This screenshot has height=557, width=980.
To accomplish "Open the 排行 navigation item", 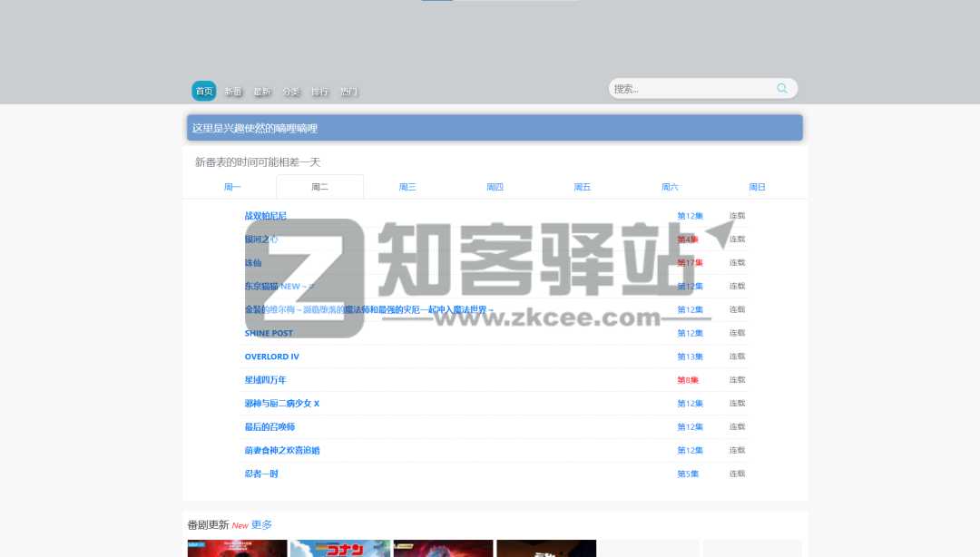I will click(319, 91).
